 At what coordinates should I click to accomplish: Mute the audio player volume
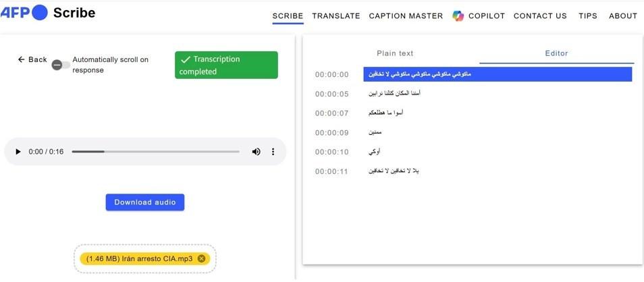(257, 152)
